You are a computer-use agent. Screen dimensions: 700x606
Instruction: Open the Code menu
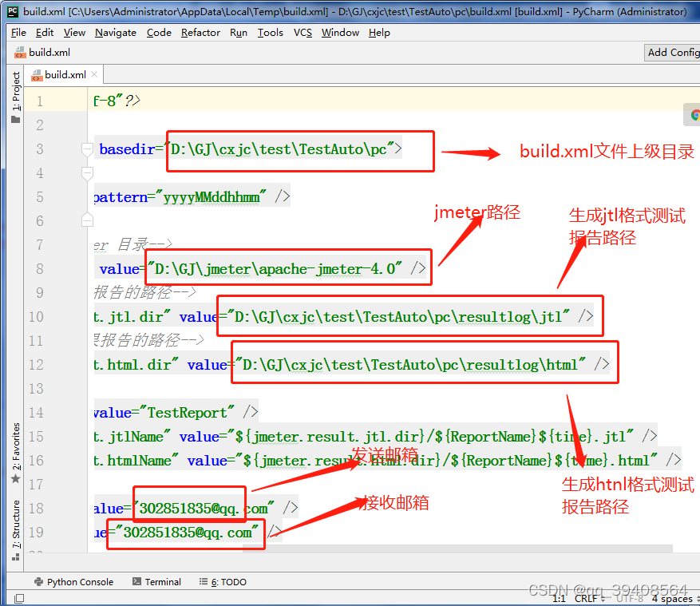(159, 33)
